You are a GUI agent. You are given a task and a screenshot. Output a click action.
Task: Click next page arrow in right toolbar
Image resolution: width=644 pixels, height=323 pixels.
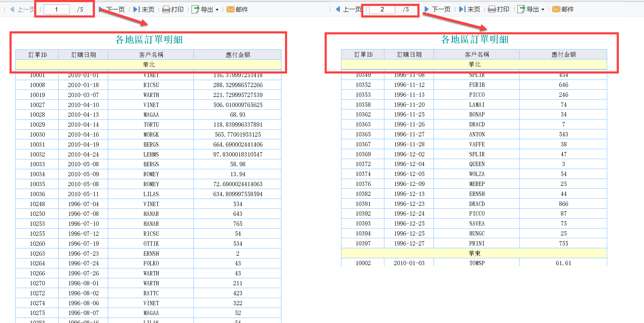tap(426, 9)
